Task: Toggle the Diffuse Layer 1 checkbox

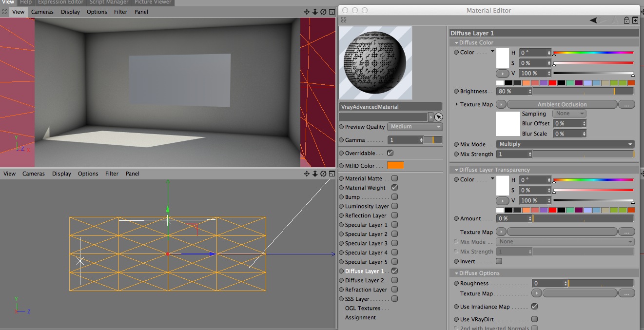Action: point(394,271)
